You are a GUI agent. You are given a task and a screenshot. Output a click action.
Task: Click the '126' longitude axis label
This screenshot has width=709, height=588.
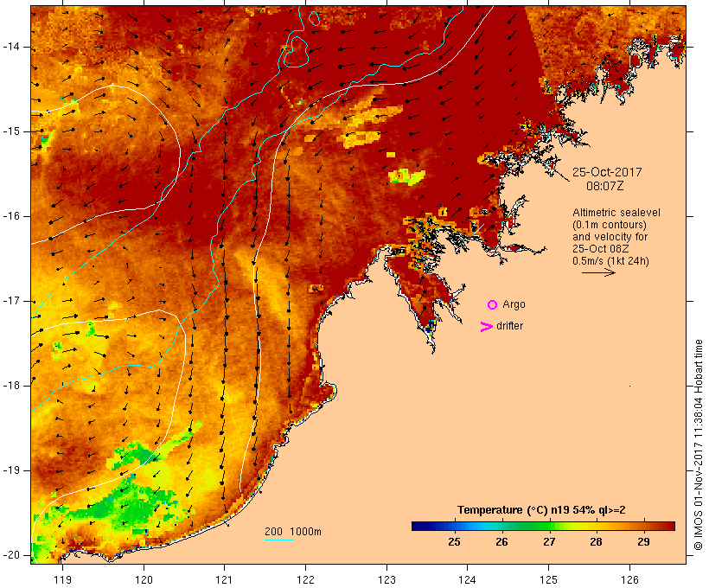629,580
